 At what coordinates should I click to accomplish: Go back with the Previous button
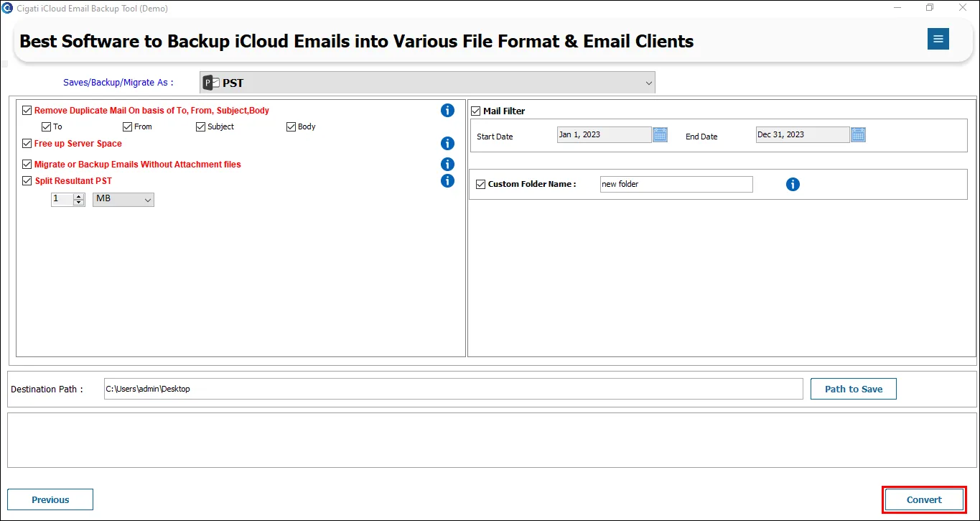click(x=50, y=499)
